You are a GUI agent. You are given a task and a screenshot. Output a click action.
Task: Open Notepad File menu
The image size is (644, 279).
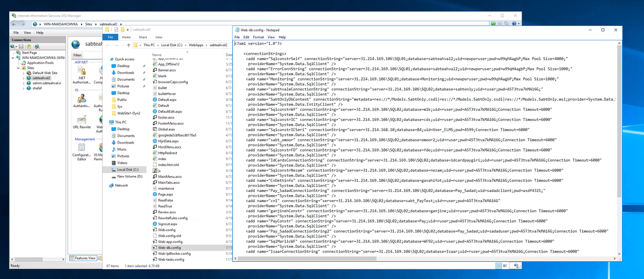click(237, 37)
